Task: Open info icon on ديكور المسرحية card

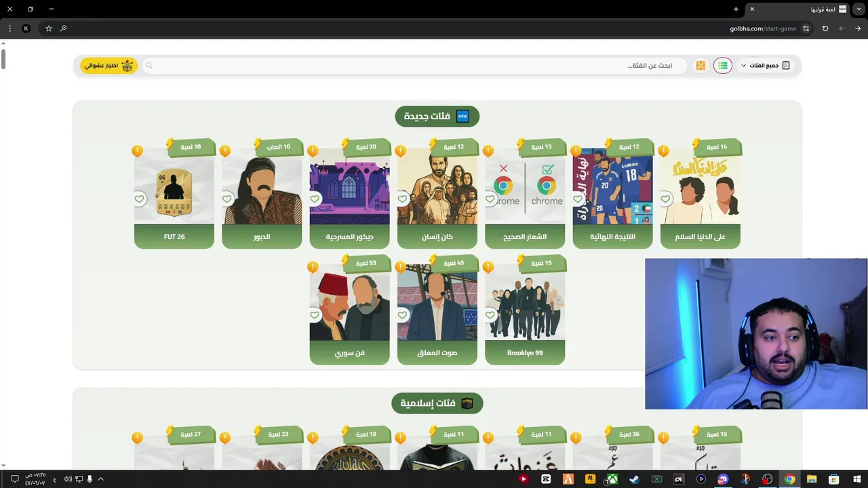Action: click(313, 150)
